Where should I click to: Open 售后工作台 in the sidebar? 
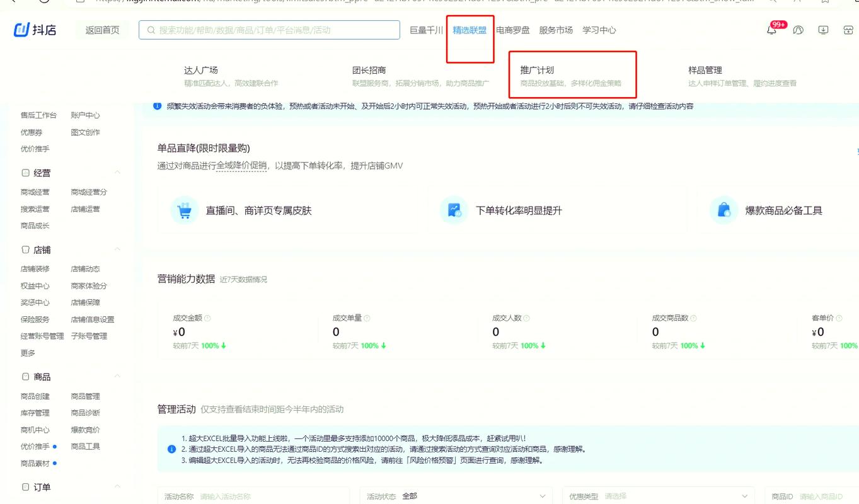click(38, 115)
